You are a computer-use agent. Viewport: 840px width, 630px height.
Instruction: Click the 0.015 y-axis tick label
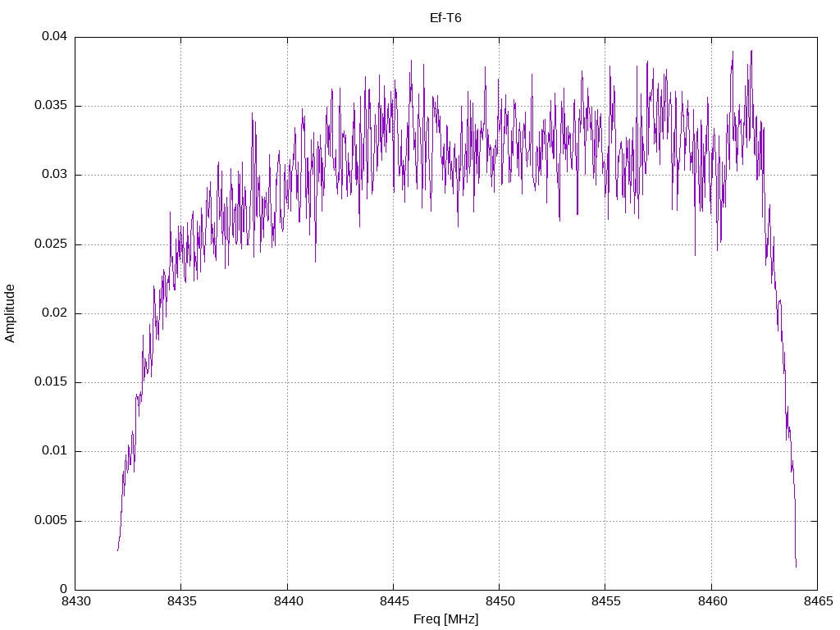(51, 381)
